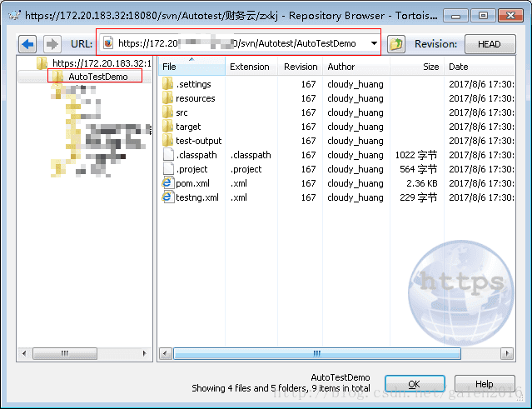
Task: Click the OK button
Action: coord(415,384)
